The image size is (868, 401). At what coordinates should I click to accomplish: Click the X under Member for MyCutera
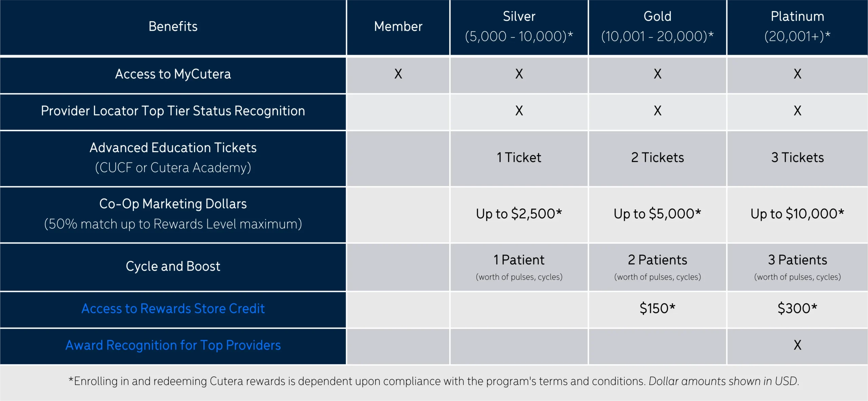(398, 74)
